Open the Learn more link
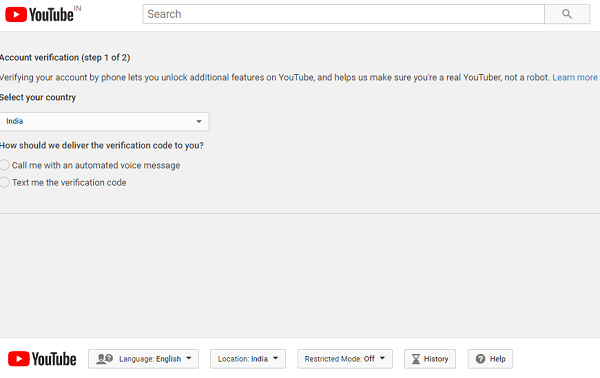The height and width of the screenshot is (378, 600). tap(575, 77)
